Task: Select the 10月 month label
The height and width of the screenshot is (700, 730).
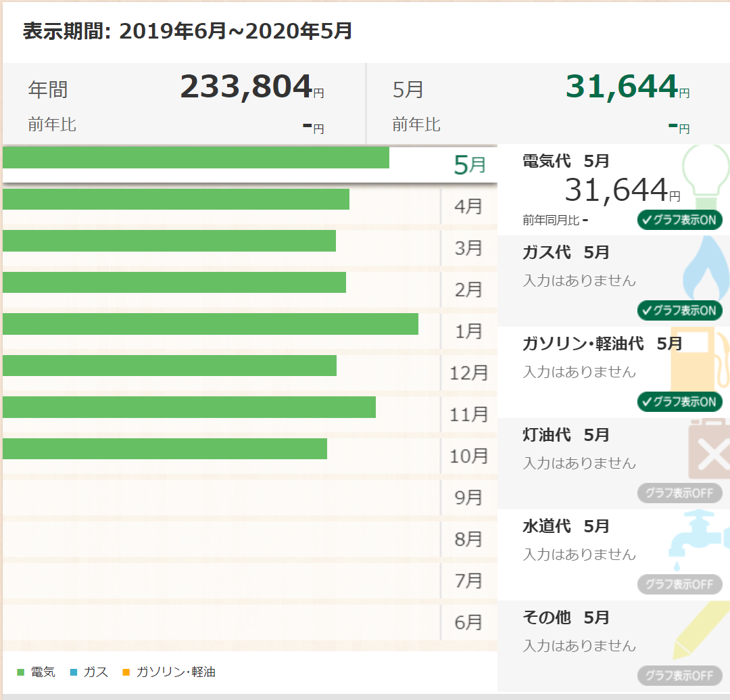Action: (x=469, y=456)
